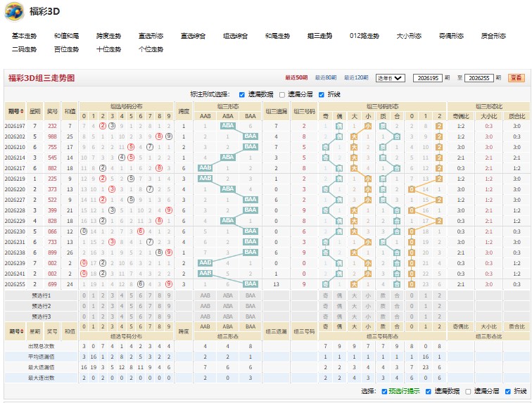The width and height of the screenshot is (532, 403).
Task: Click the 0 marker in row 2026220
Action: (412, 189)
